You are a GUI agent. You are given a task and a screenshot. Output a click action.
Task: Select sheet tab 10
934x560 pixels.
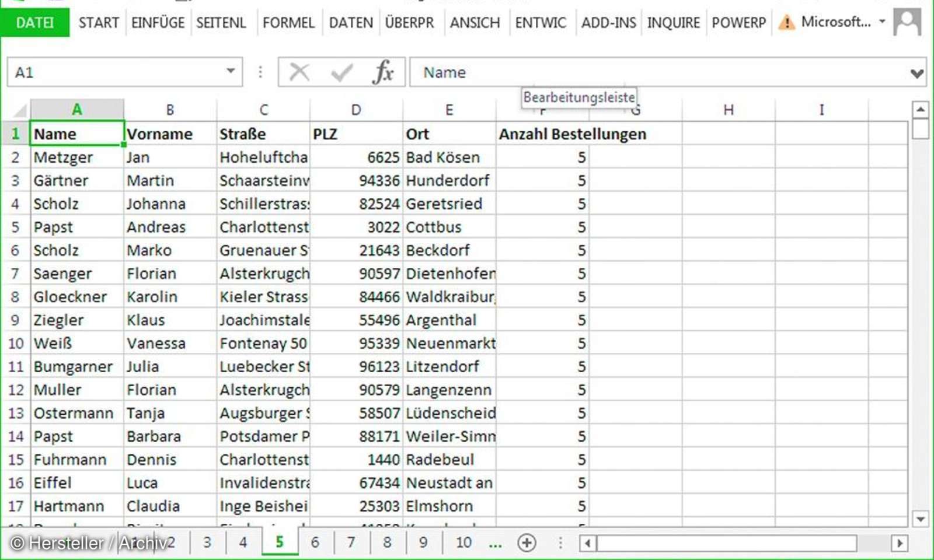463,542
